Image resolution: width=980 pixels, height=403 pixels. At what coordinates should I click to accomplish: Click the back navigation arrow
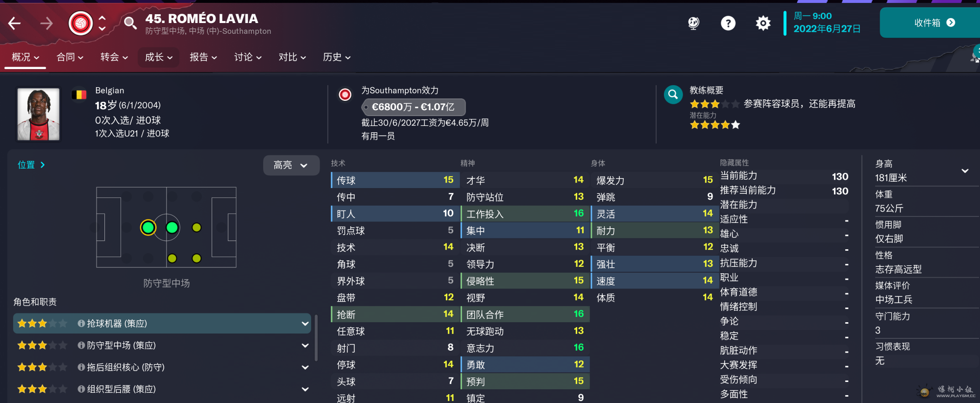15,23
